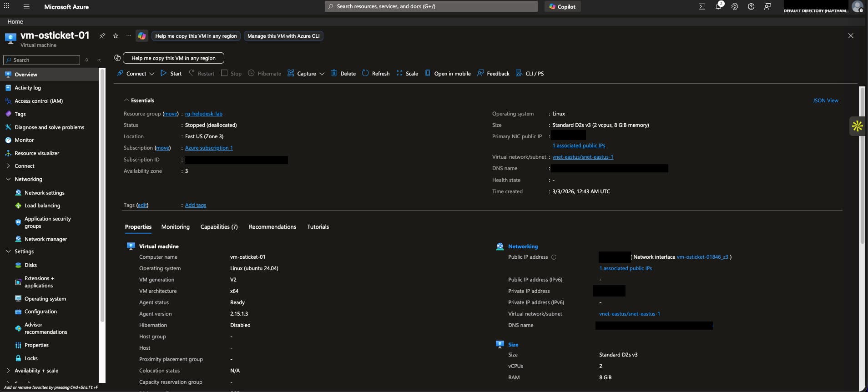The image size is (868, 392).
Task: Click Help me copy this VM pill under title
Action: tap(196, 36)
